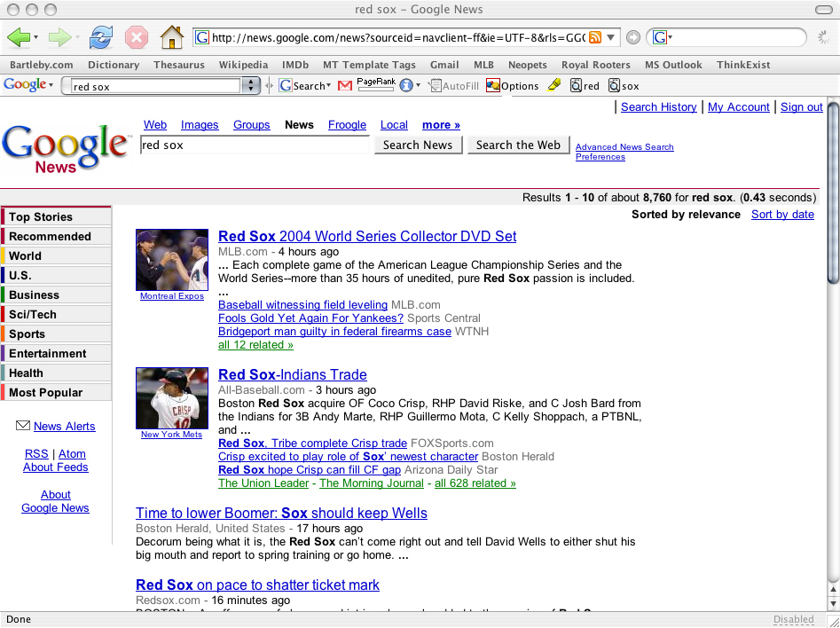The width and height of the screenshot is (840, 628).
Task: Click the Sort by date link
Action: click(x=782, y=215)
